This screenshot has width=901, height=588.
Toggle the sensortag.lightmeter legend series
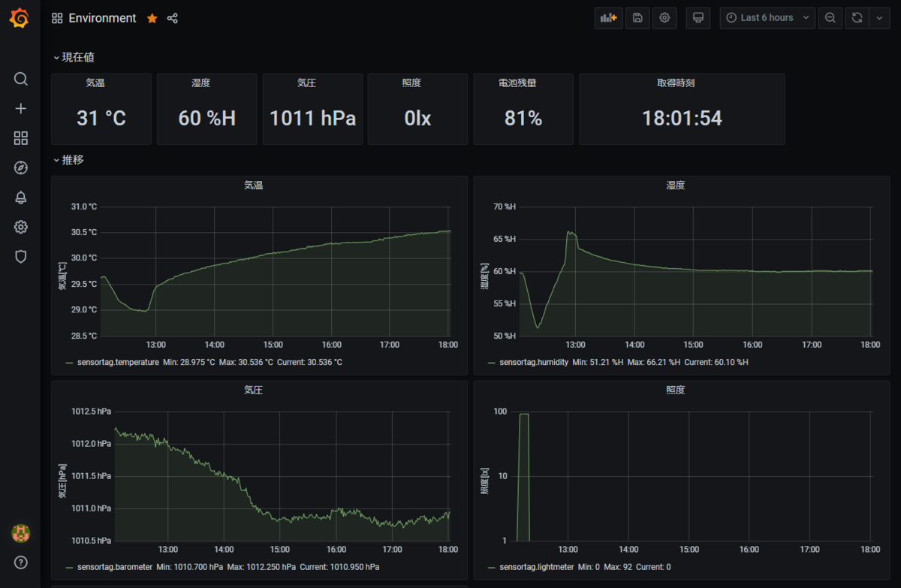coord(535,567)
